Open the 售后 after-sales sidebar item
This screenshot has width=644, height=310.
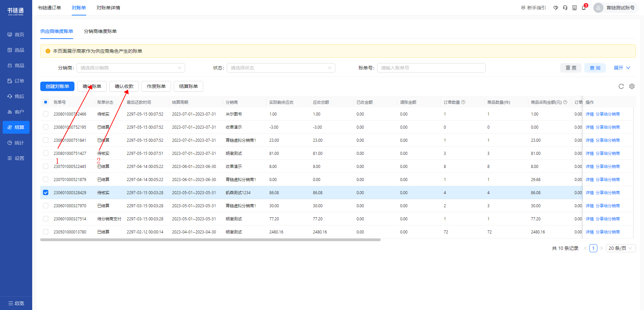pos(16,96)
